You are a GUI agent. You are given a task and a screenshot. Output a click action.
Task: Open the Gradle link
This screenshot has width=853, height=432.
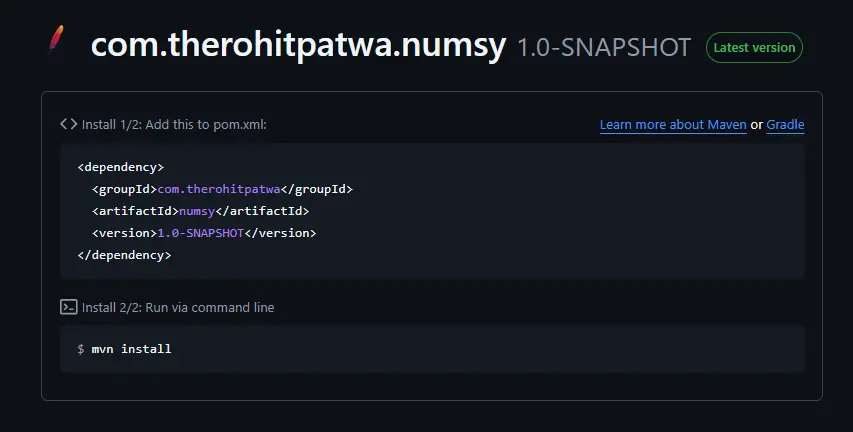point(785,125)
